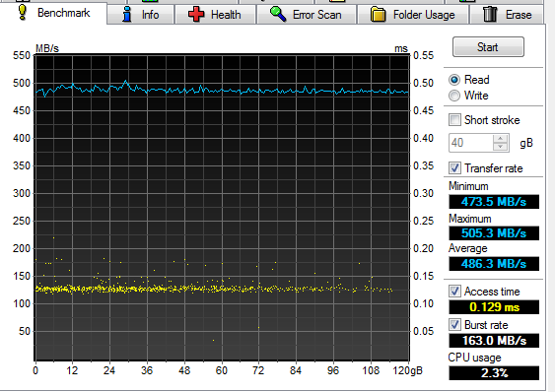This screenshot has height=392, width=555.
Task: Enable the Short stroke checkbox
Action: pos(454,120)
